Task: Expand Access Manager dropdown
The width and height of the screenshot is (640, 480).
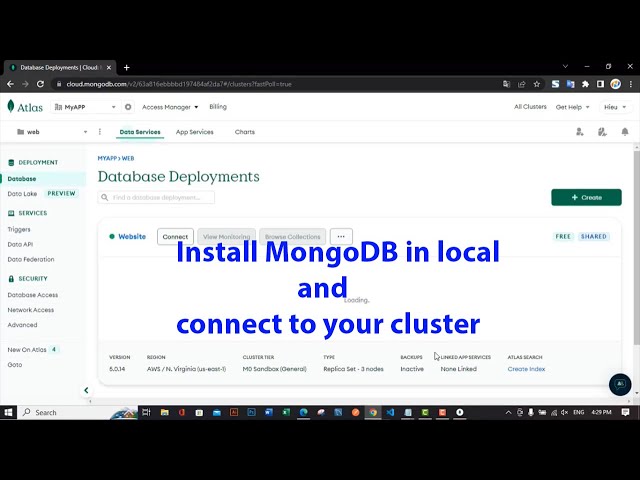Action: (x=170, y=107)
